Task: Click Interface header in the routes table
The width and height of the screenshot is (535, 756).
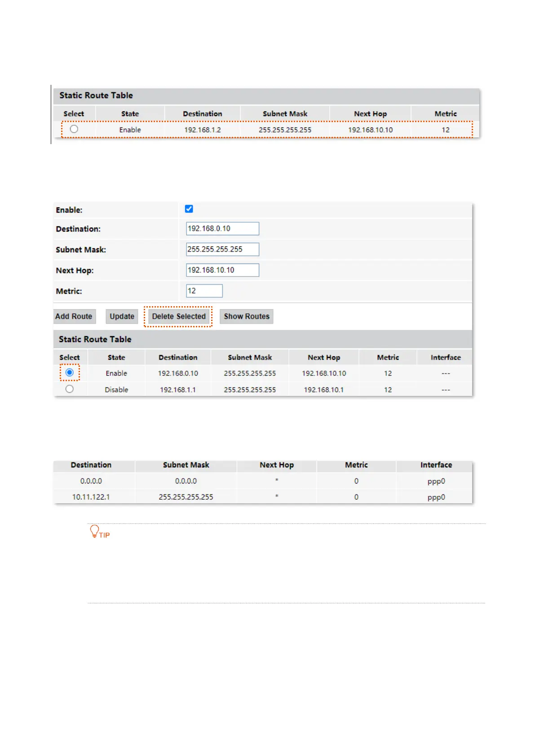Action: tap(436, 465)
